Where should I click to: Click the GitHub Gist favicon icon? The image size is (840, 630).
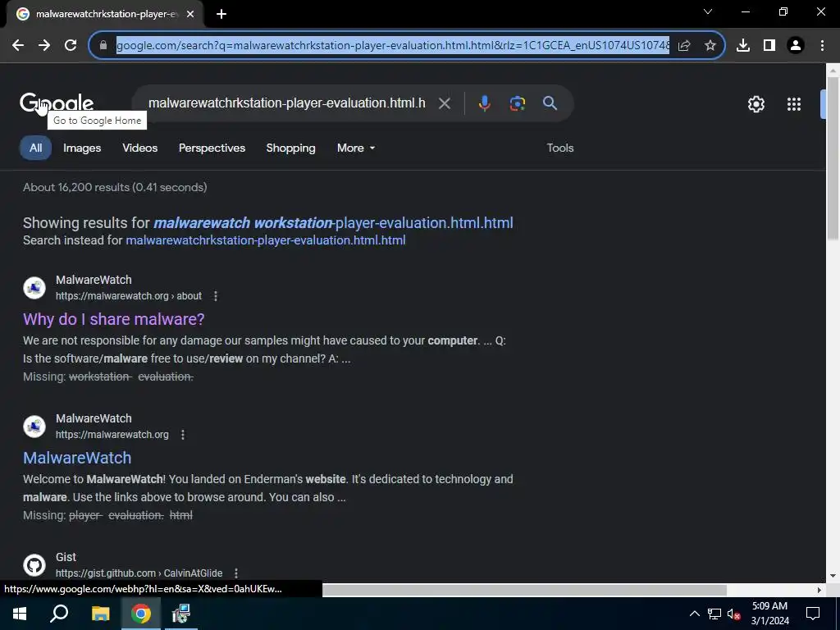click(34, 564)
